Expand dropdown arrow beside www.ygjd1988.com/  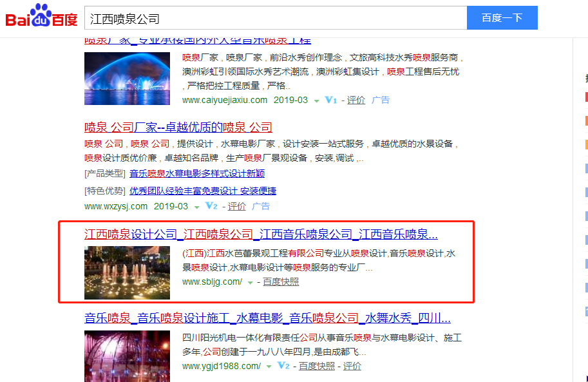(269, 367)
